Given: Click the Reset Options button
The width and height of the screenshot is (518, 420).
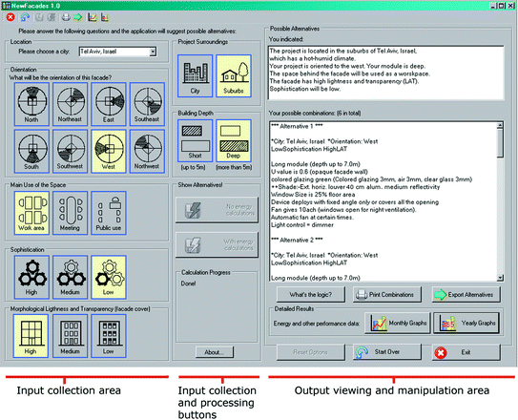Looking at the screenshot, I should click(x=311, y=352).
